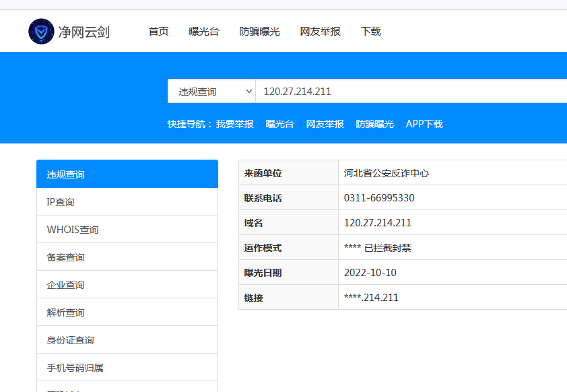This screenshot has width=567, height=392.
Task: Click the 净网云剑 shield logo icon
Action: click(41, 32)
